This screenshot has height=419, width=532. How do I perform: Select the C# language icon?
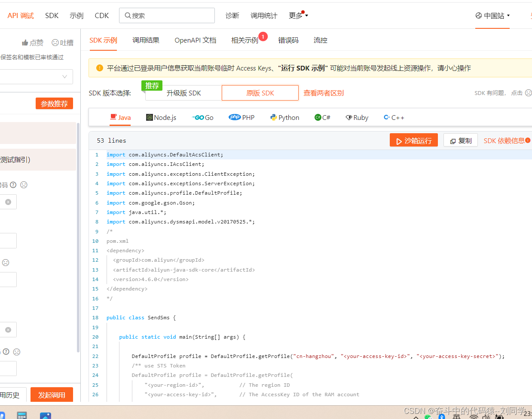[x=318, y=117]
